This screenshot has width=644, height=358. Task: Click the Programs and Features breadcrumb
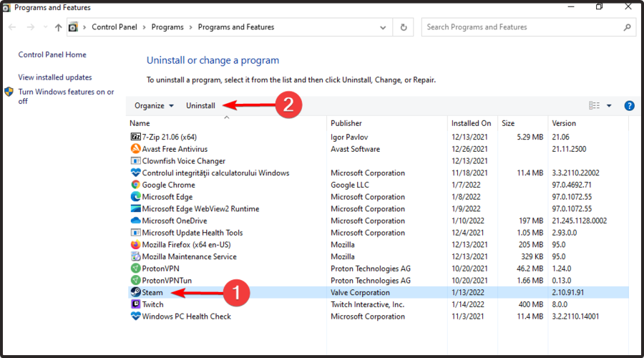(236, 27)
